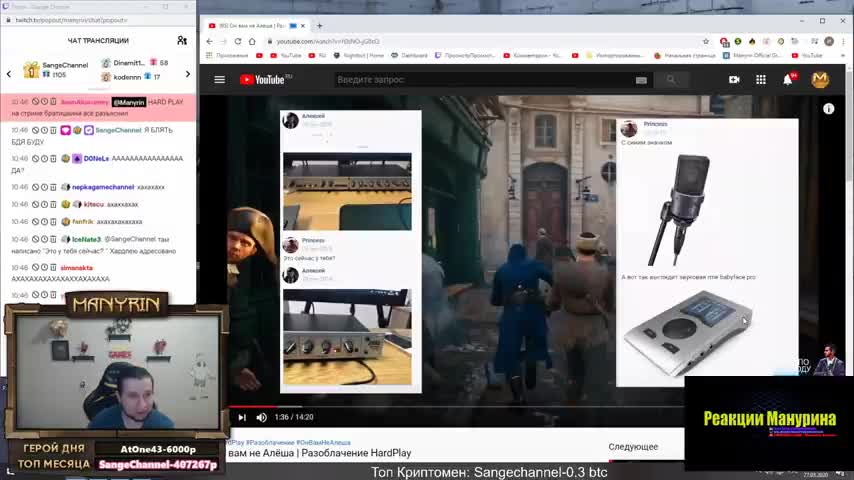Close the YouTube video browser tab
The height and width of the screenshot is (480, 854).
click(x=303, y=26)
